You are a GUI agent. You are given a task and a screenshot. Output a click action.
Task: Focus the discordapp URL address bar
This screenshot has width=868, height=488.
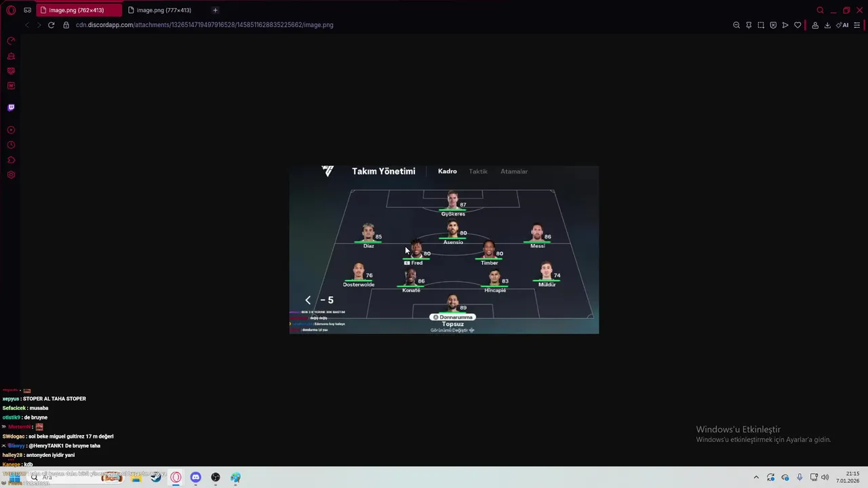tap(204, 25)
